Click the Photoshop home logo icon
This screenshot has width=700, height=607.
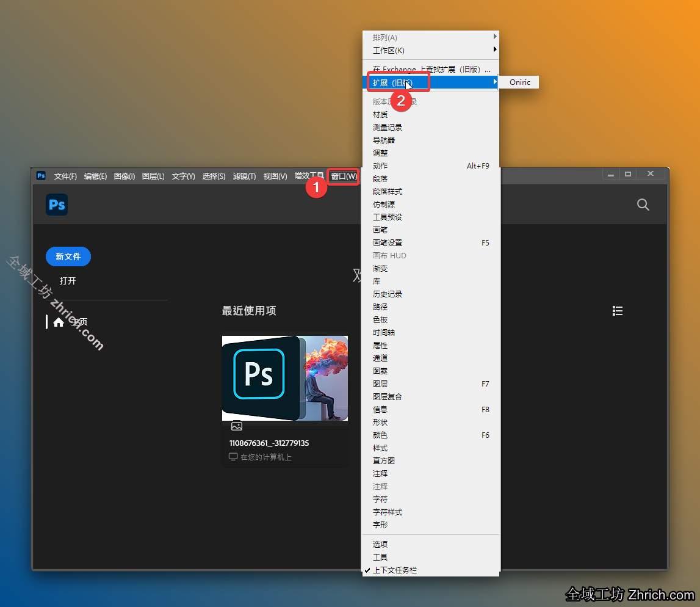tap(57, 205)
